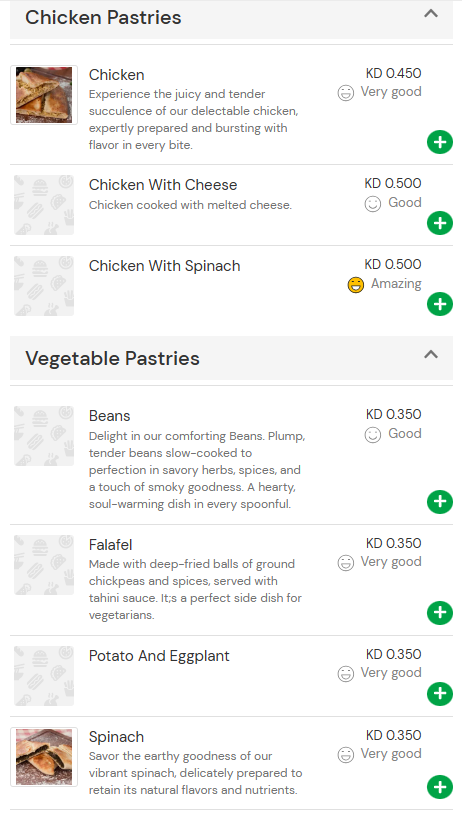Click the Amazing smiley rating icon

pos(356,285)
